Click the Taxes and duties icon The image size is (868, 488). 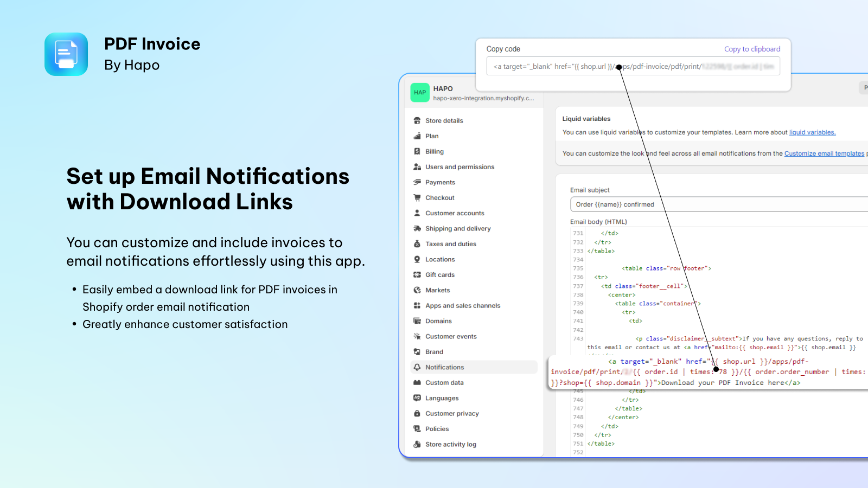click(417, 244)
